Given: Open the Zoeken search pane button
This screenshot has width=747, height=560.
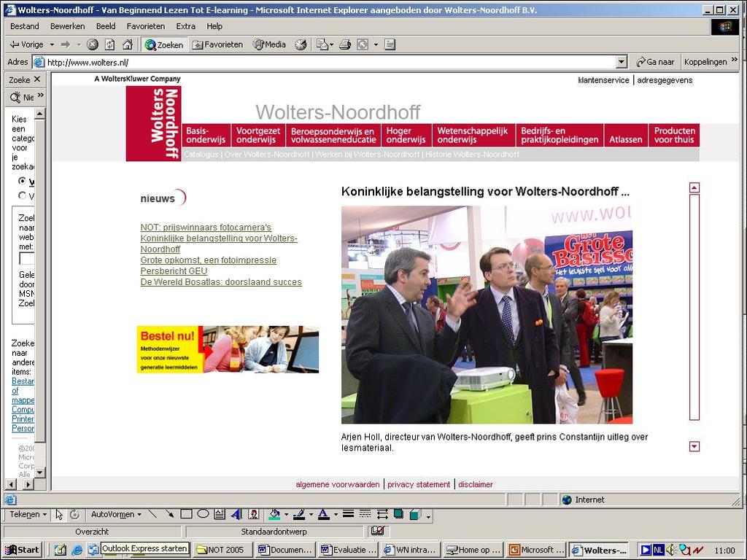Looking at the screenshot, I should coord(164,44).
